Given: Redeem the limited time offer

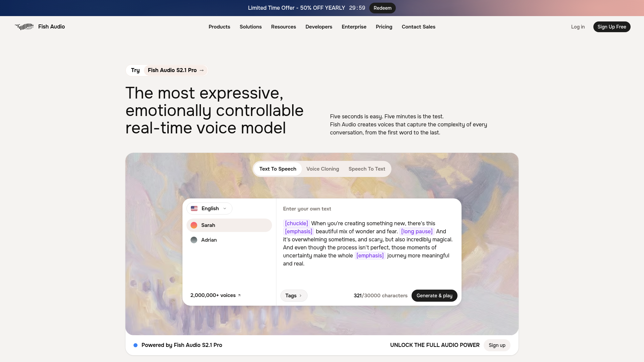Looking at the screenshot, I should 382,8.
